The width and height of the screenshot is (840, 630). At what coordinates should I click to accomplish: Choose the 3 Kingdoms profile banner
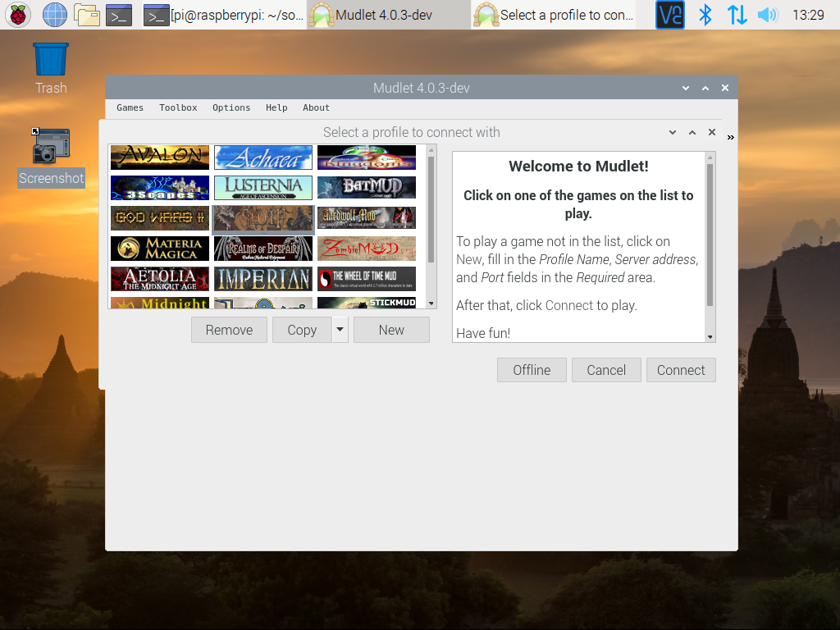click(367, 157)
